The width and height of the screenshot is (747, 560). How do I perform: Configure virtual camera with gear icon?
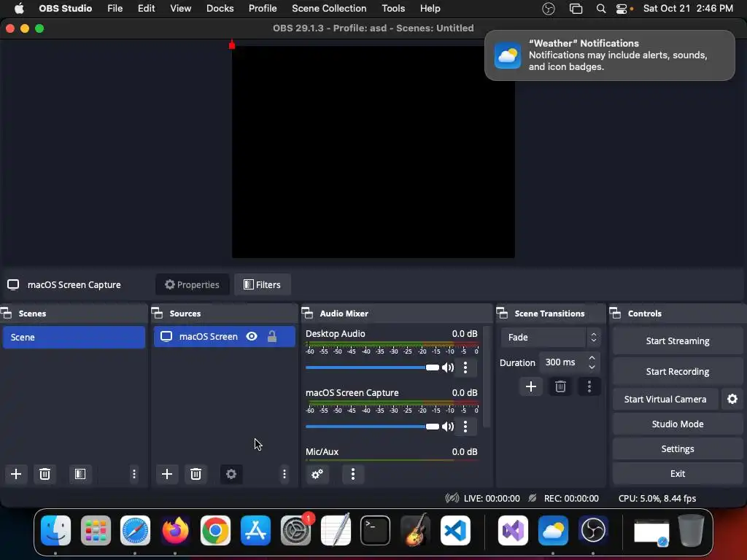[732, 399]
